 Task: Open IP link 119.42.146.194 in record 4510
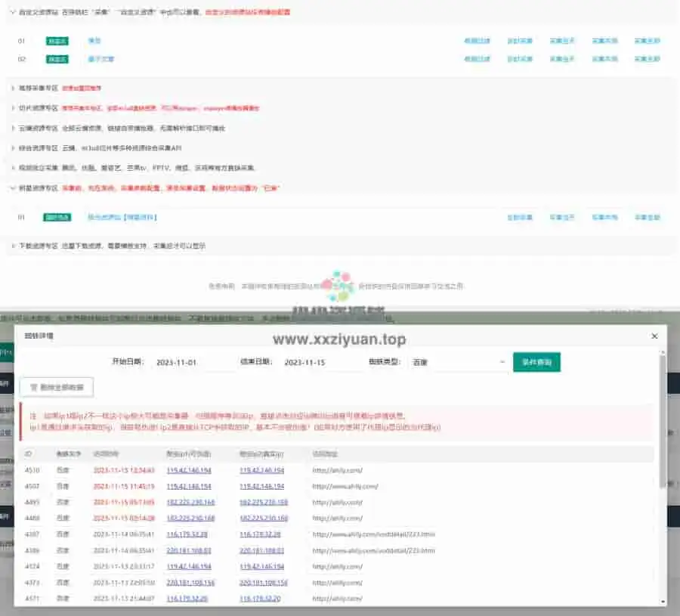(x=190, y=470)
